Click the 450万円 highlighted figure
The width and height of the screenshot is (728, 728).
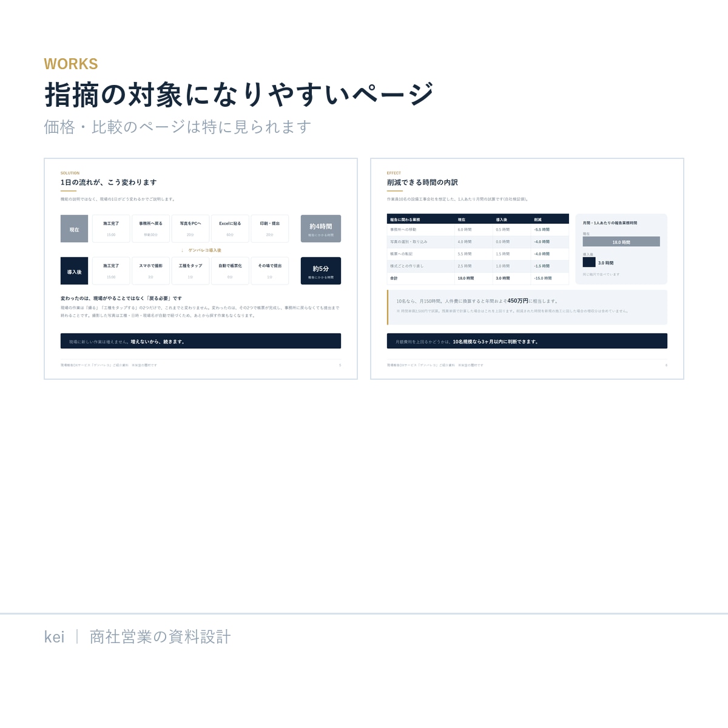[x=517, y=301]
